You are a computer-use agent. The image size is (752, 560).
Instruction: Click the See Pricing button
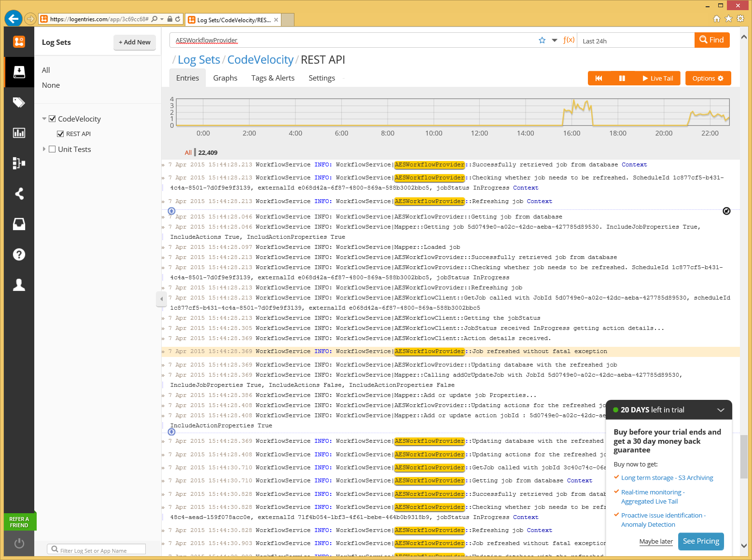701,541
